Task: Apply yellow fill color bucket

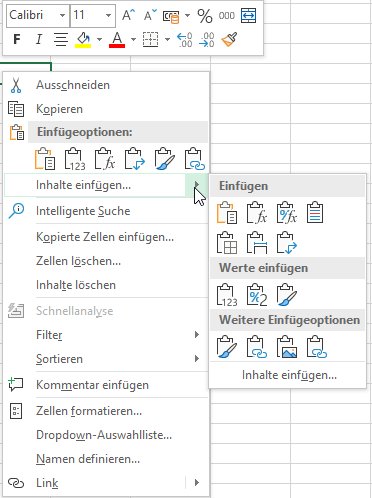Action: tap(83, 40)
